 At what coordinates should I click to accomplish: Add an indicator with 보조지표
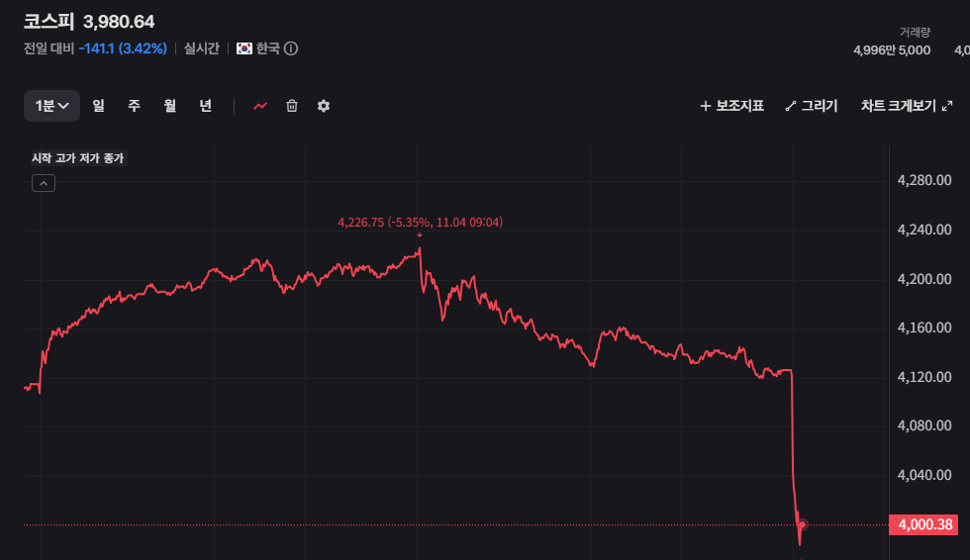point(731,106)
